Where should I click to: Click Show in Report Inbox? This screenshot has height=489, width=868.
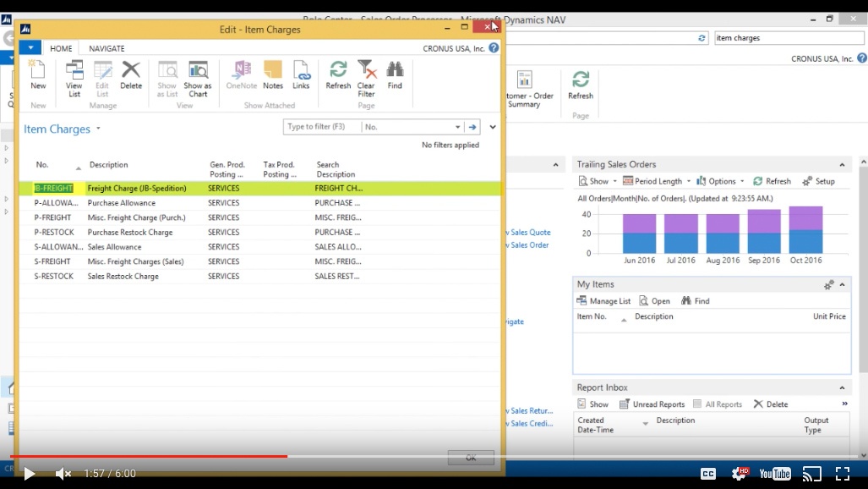[592, 404]
